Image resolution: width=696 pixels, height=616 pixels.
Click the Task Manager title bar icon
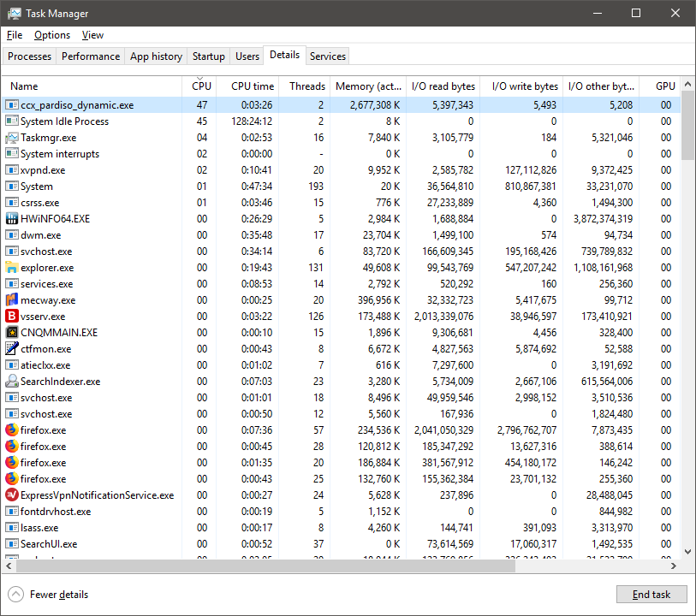point(14,14)
